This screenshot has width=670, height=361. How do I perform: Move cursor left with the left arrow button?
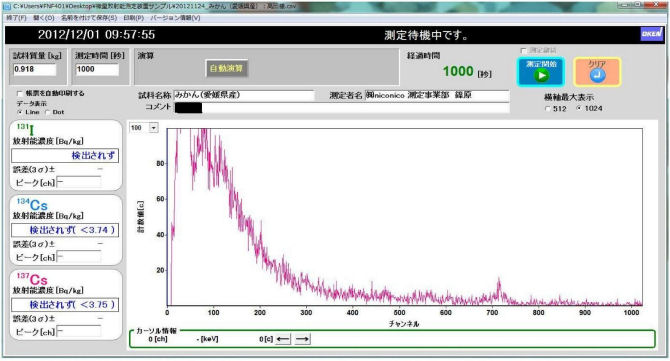pos(283,339)
